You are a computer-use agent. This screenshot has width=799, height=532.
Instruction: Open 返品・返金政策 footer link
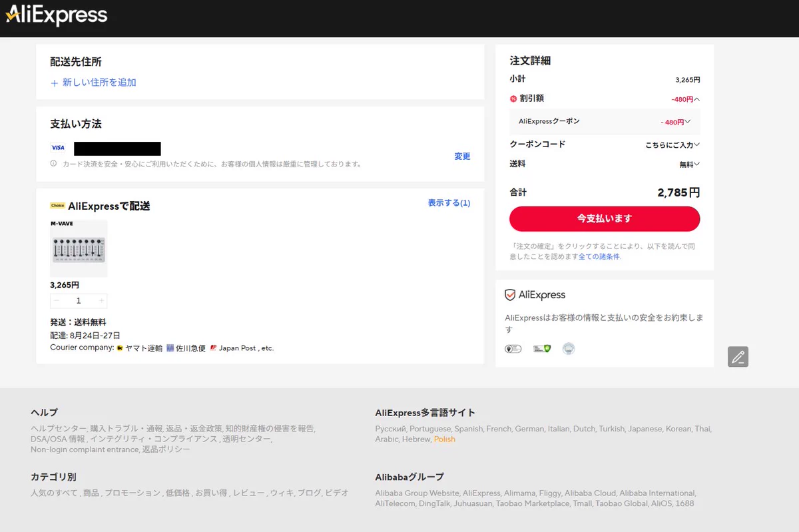tap(193, 429)
